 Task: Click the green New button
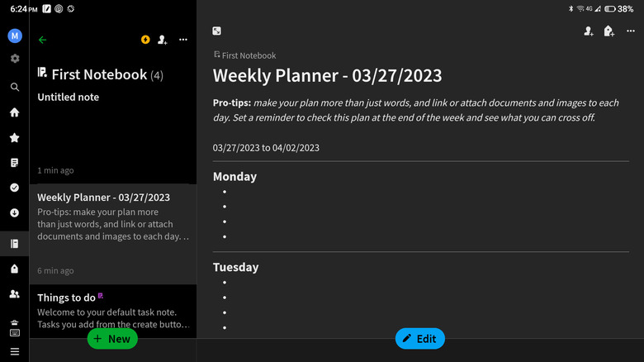tap(112, 338)
